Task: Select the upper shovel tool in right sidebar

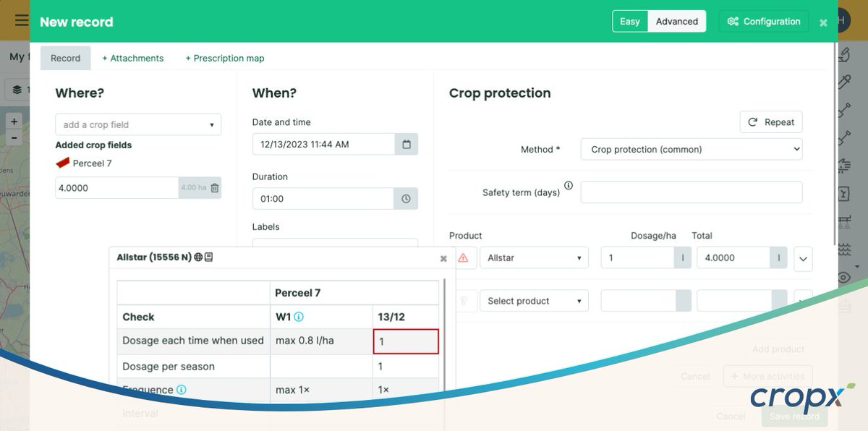Action: coord(843,110)
